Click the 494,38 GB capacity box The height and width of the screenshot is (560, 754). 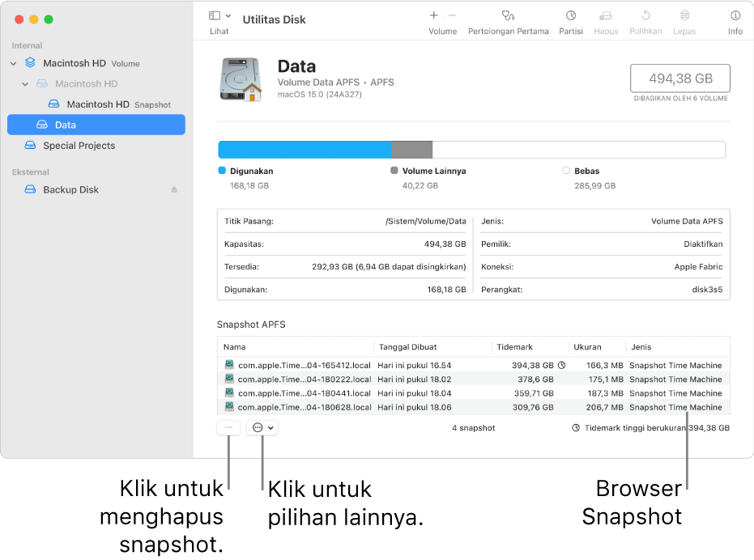click(x=680, y=78)
